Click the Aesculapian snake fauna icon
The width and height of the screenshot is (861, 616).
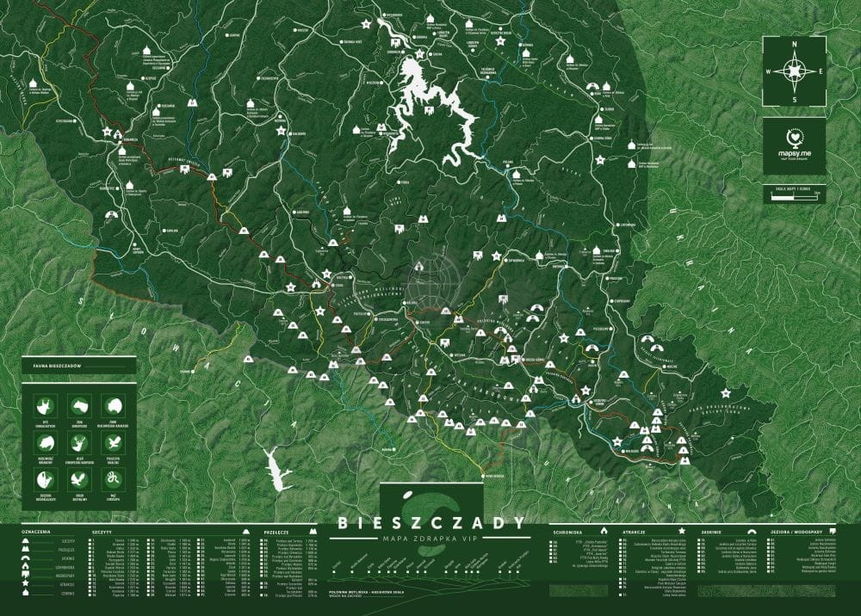[111, 479]
